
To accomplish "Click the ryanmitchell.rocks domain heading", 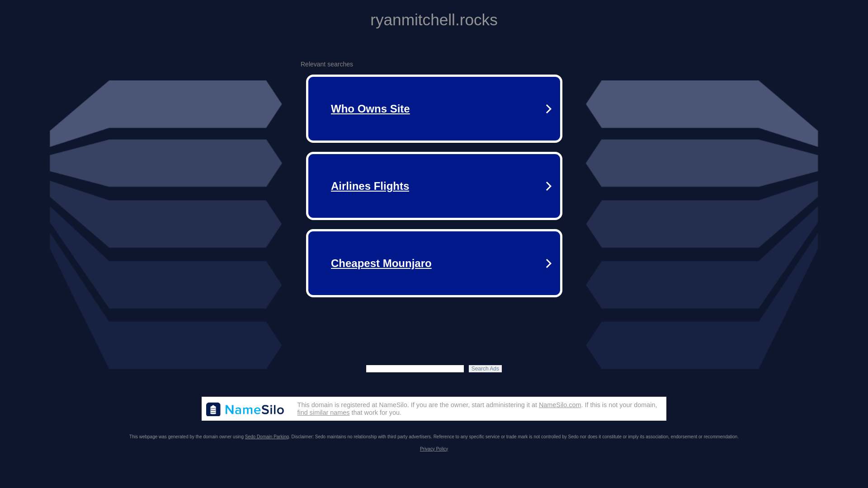I will [x=434, y=20].
